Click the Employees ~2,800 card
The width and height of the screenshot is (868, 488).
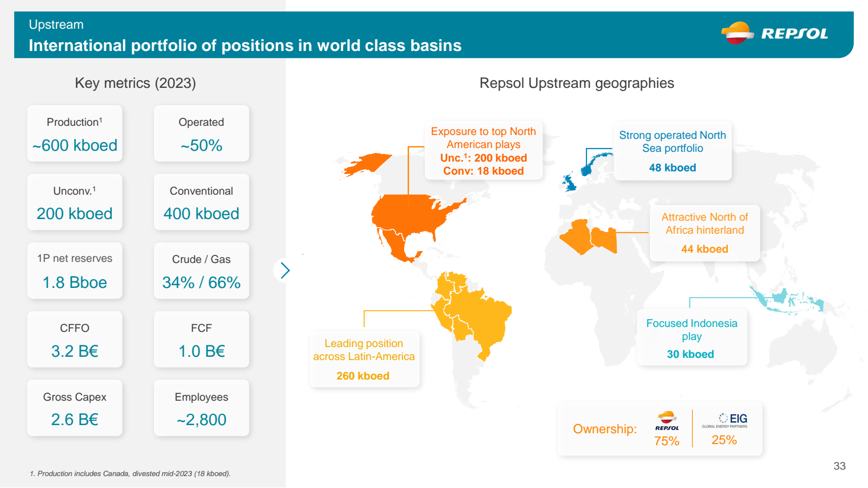(x=201, y=408)
